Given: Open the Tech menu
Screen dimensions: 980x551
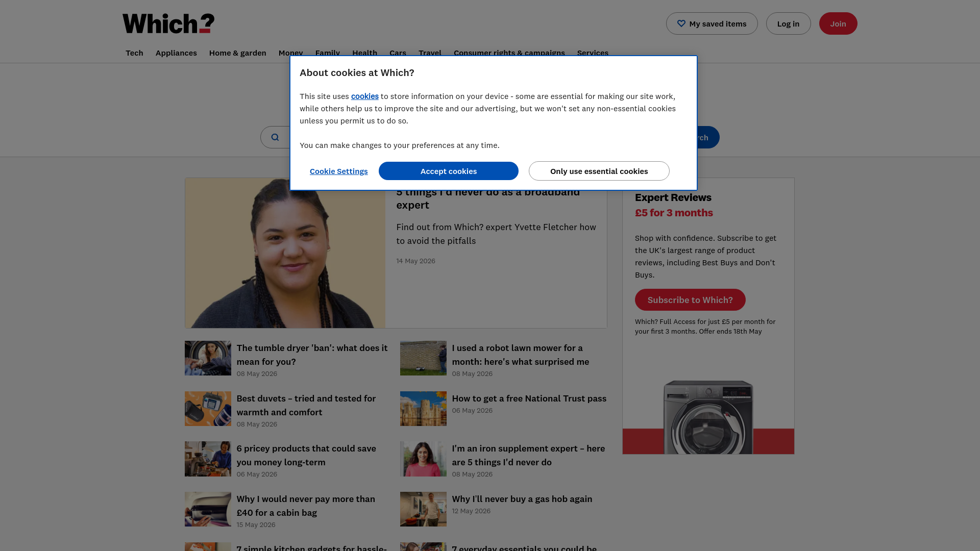Looking at the screenshot, I should 134,53.
